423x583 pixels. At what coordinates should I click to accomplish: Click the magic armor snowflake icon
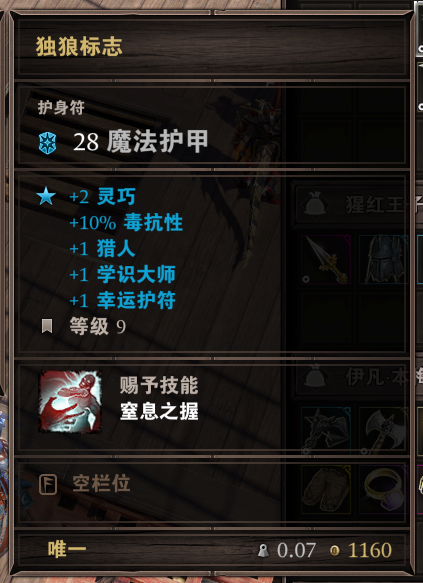47,143
